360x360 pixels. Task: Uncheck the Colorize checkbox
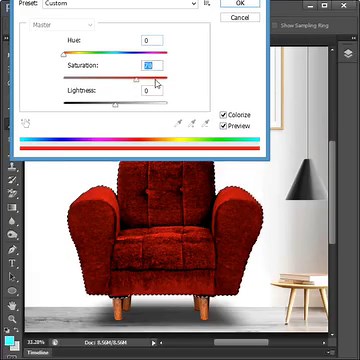[x=223, y=115]
